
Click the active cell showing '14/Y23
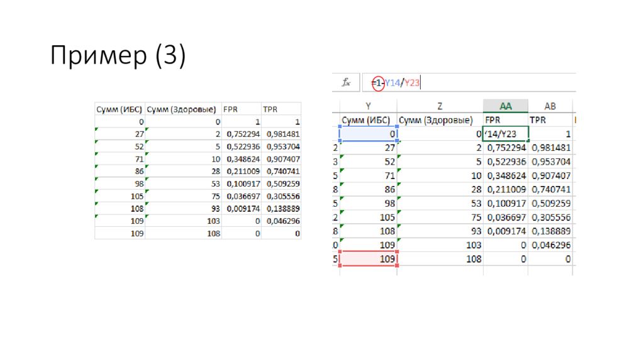[506, 134]
